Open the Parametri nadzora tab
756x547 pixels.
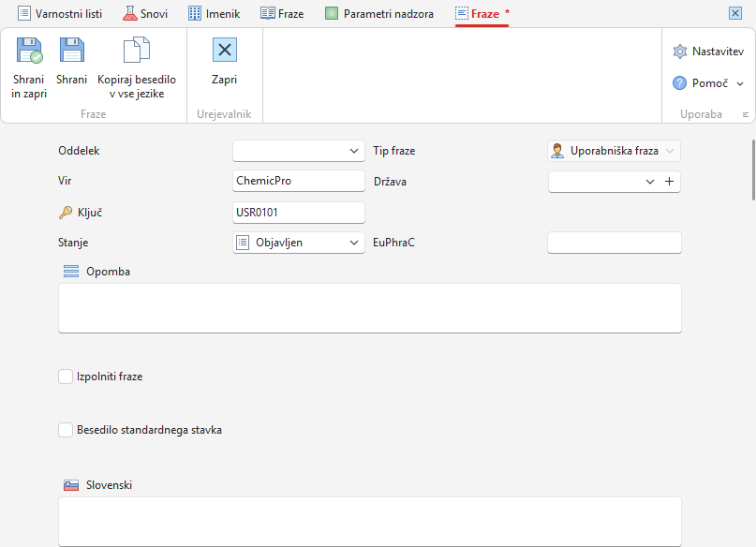[379, 13]
